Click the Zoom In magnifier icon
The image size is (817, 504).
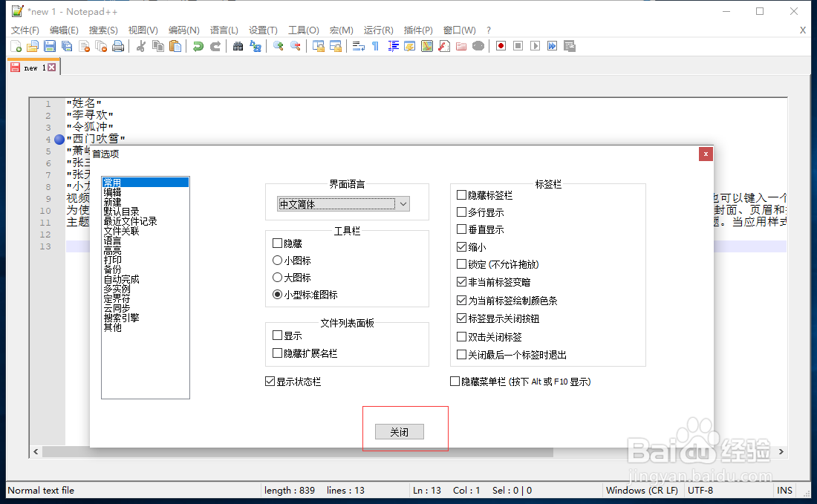click(279, 46)
